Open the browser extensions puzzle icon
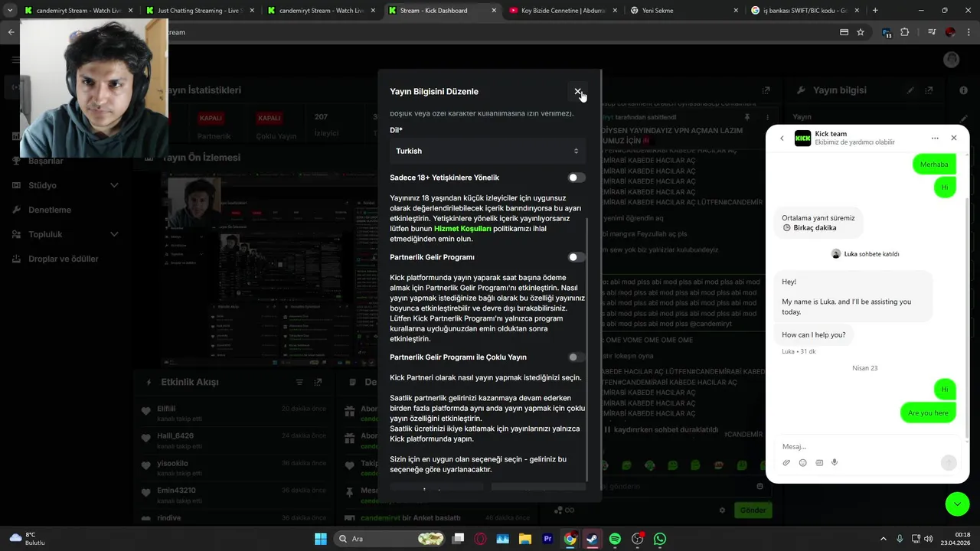980x551 pixels. pos(905,32)
